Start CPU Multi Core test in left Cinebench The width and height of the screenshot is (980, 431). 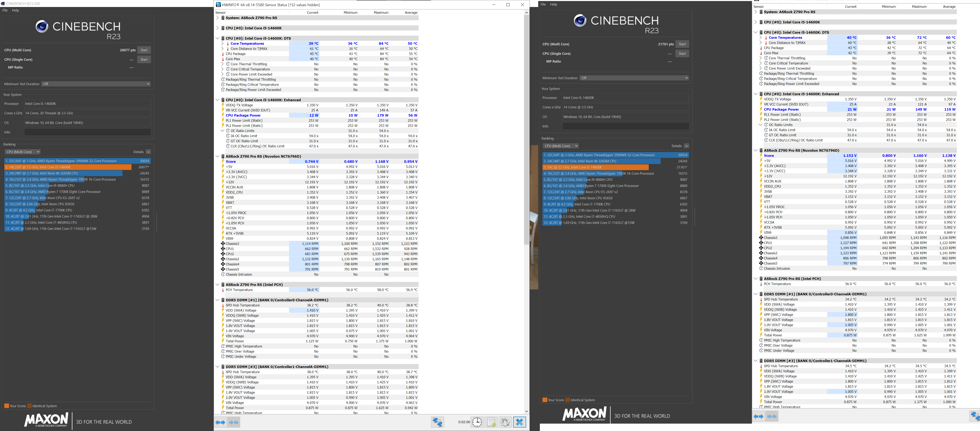[144, 50]
